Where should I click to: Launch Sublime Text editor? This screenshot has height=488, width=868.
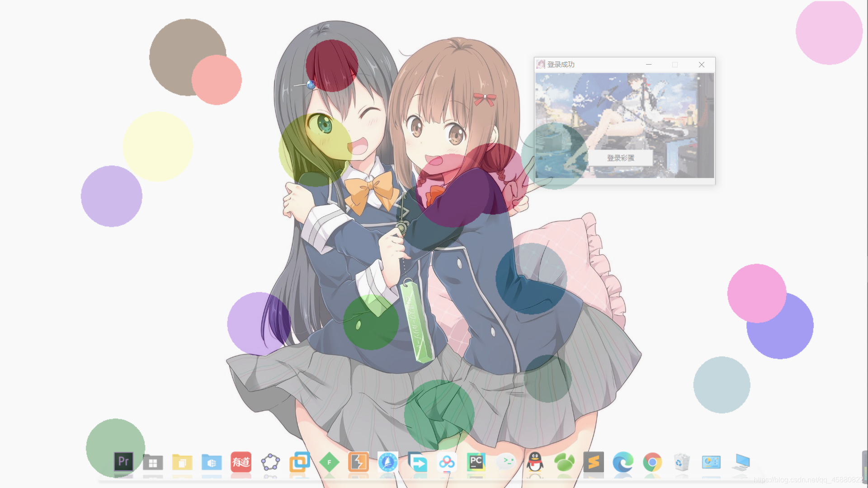(x=594, y=463)
